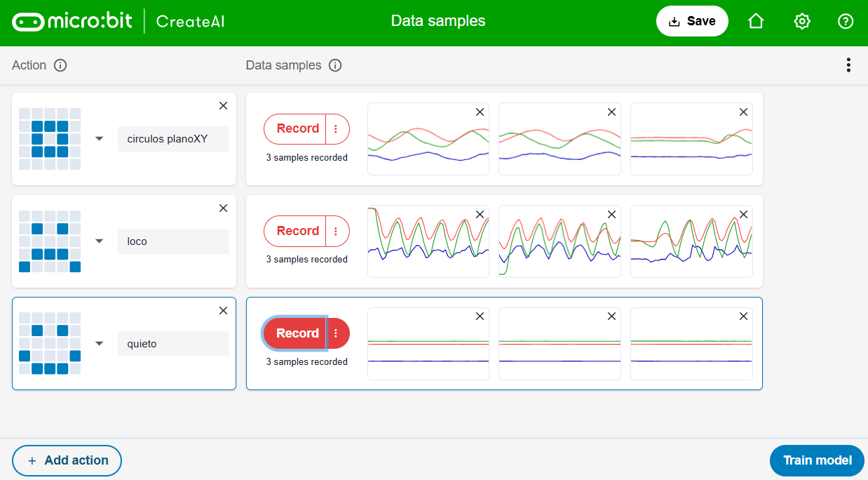Open the help question mark menu

[846, 21]
